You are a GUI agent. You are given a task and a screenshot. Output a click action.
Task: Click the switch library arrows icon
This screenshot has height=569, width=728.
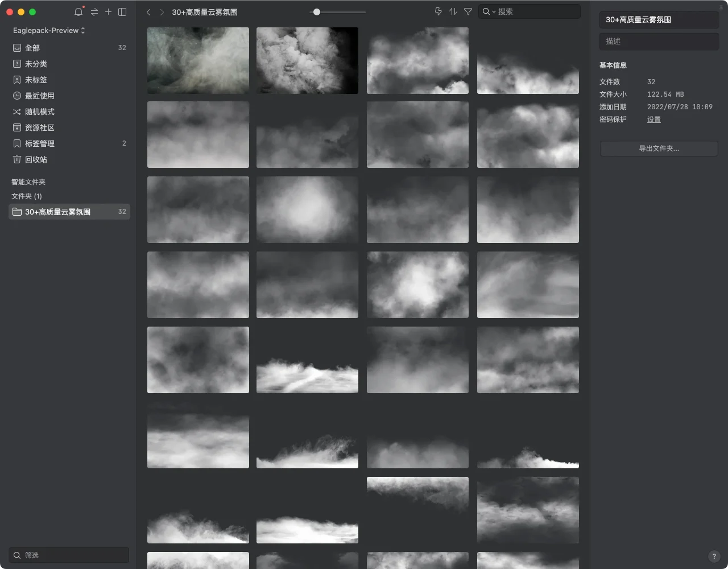pyautogui.click(x=94, y=12)
